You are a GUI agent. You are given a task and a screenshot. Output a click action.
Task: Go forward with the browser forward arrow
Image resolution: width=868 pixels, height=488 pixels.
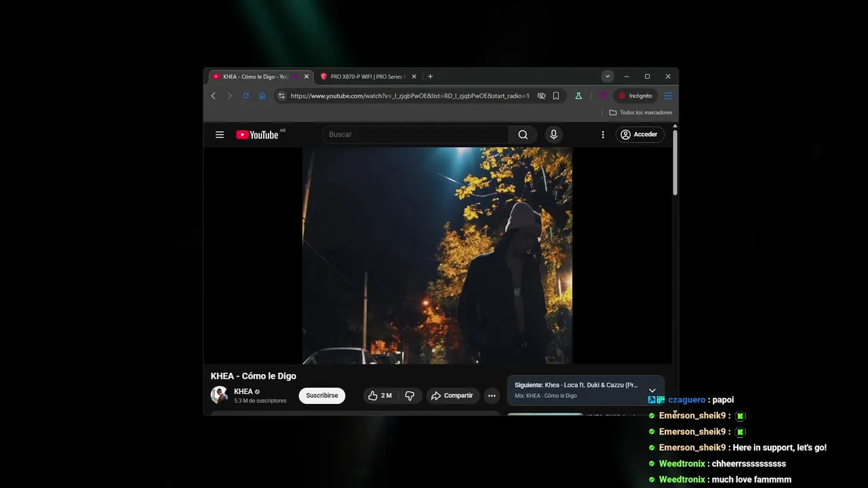(x=229, y=96)
